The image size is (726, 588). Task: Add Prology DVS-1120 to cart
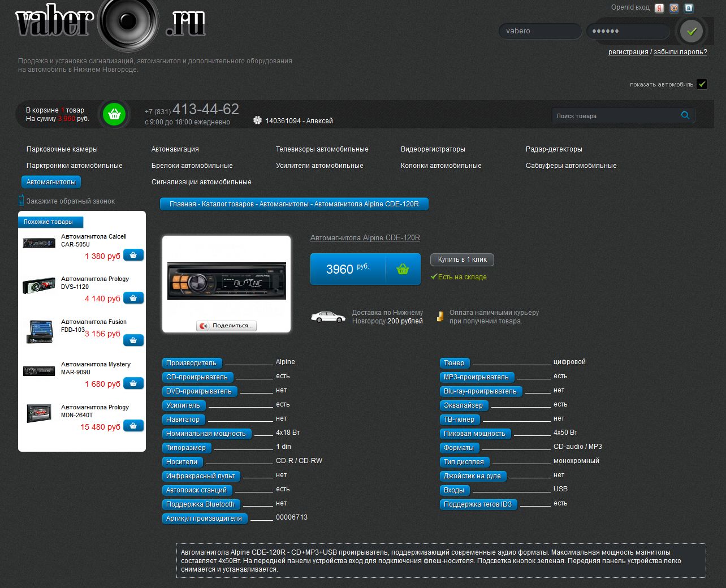133,297
